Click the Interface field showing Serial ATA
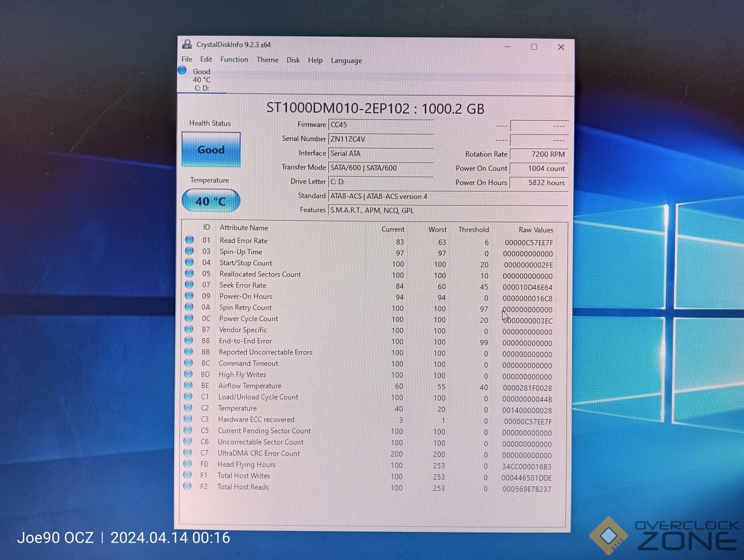 pyautogui.click(x=381, y=154)
